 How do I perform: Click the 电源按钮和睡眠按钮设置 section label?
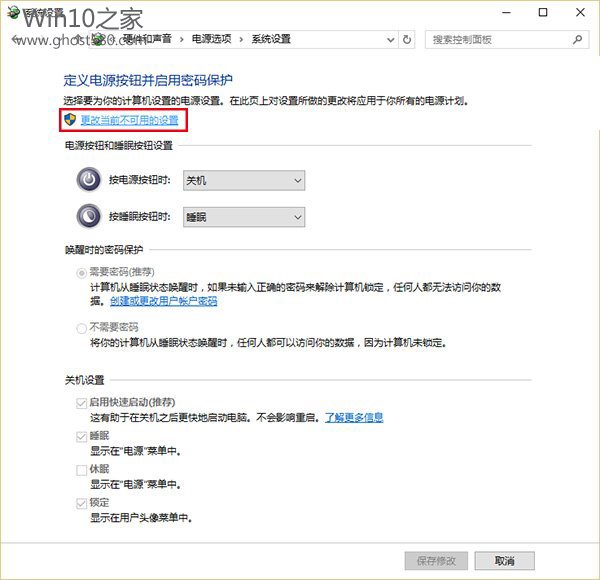(x=119, y=145)
